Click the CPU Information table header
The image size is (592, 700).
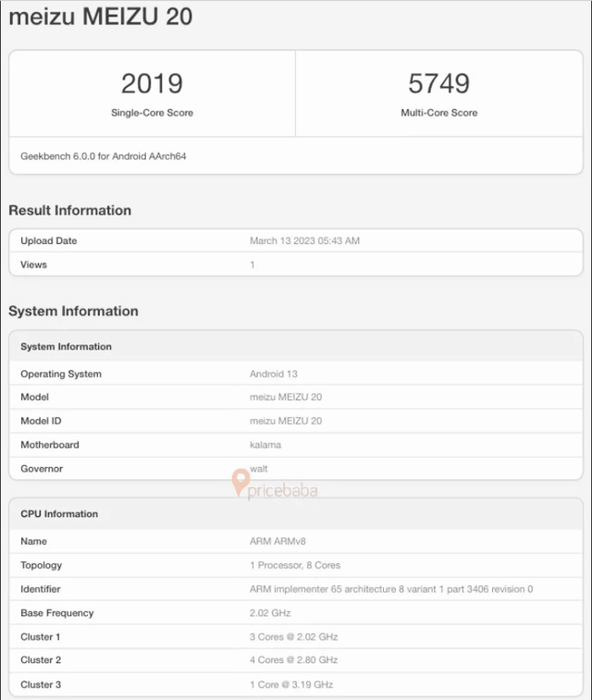point(59,514)
